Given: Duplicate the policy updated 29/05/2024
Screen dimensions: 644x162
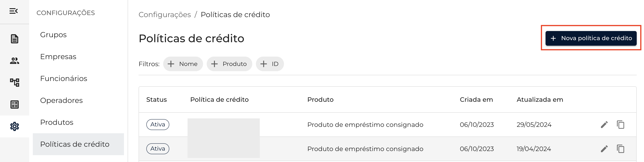Looking at the screenshot, I should pyautogui.click(x=620, y=124).
